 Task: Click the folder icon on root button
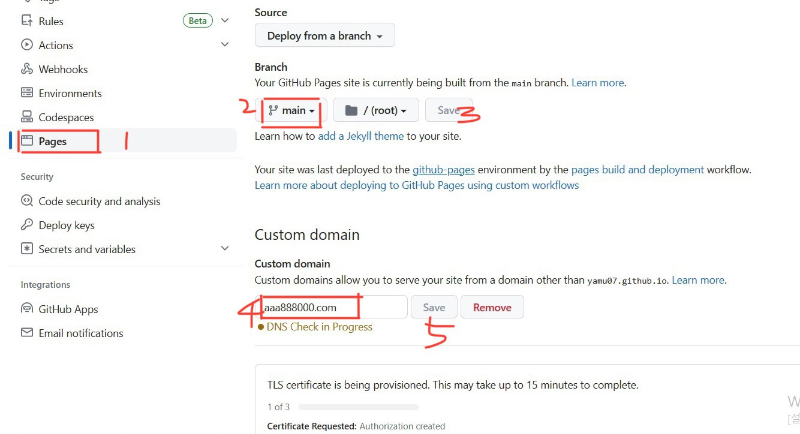(351, 110)
